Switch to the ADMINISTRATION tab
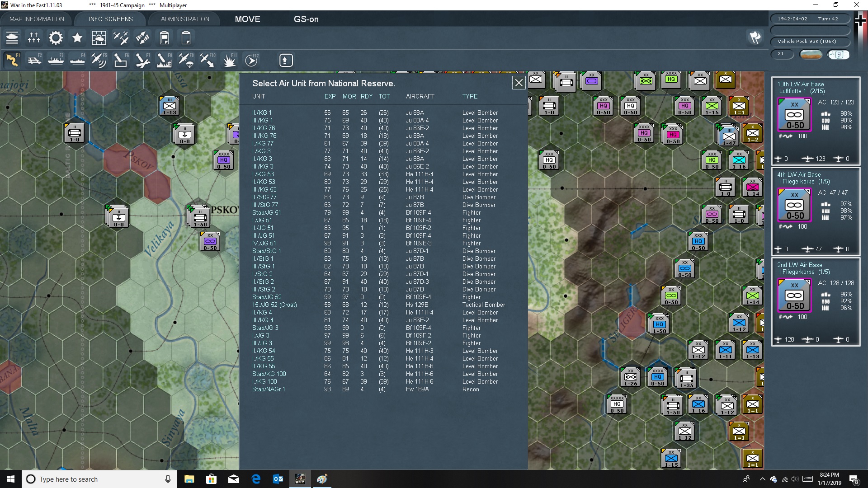 [185, 19]
